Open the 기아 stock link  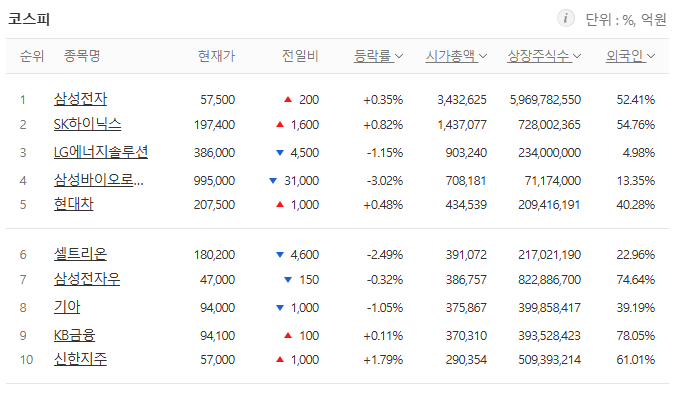click(67, 307)
